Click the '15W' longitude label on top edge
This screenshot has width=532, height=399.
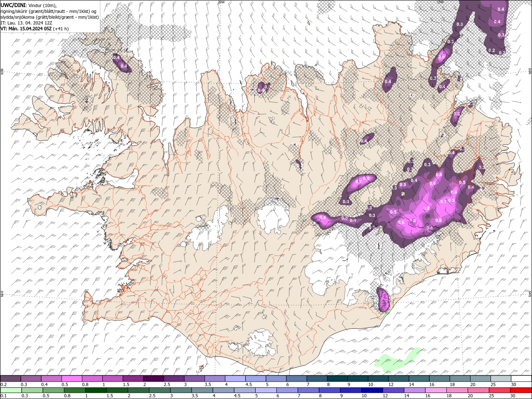point(440,2)
